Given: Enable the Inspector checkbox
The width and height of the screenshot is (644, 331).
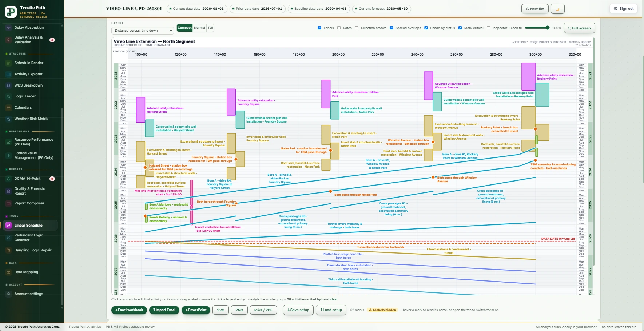Looking at the screenshot, I should tap(488, 28).
